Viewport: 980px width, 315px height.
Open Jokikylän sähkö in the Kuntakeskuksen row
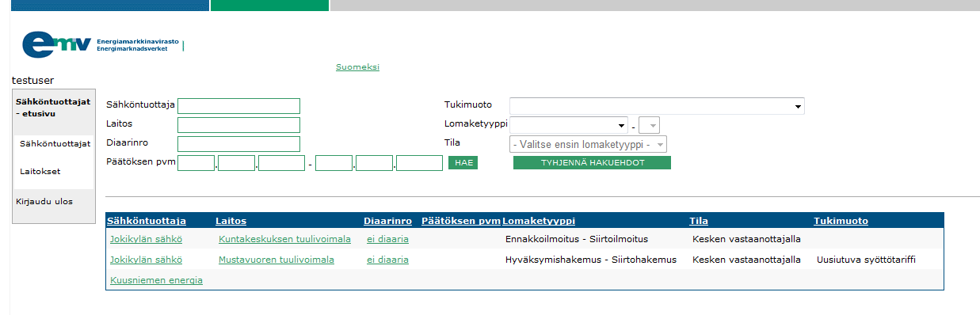click(x=147, y=238)
